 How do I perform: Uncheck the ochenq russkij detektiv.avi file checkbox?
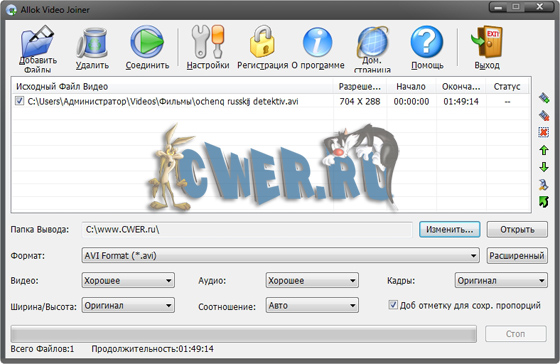(19, 101)
